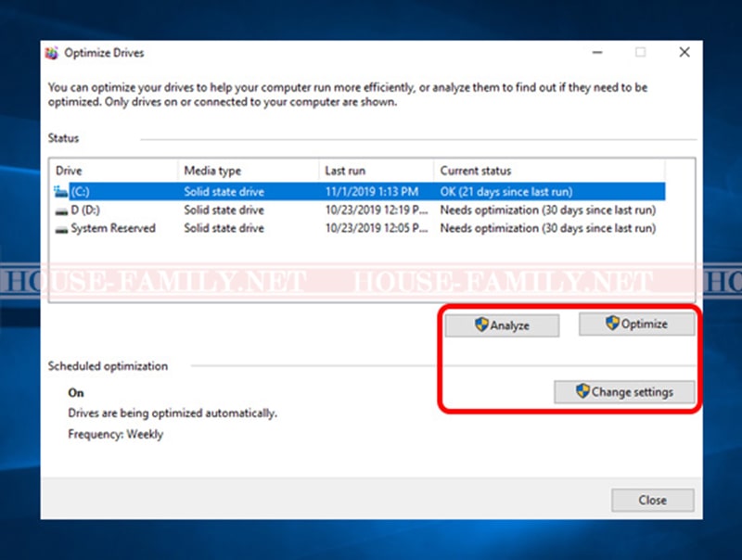Click the Optimize Drives title bar icon
The height and width of the screenshot is (560, 742).
(52, 53)
